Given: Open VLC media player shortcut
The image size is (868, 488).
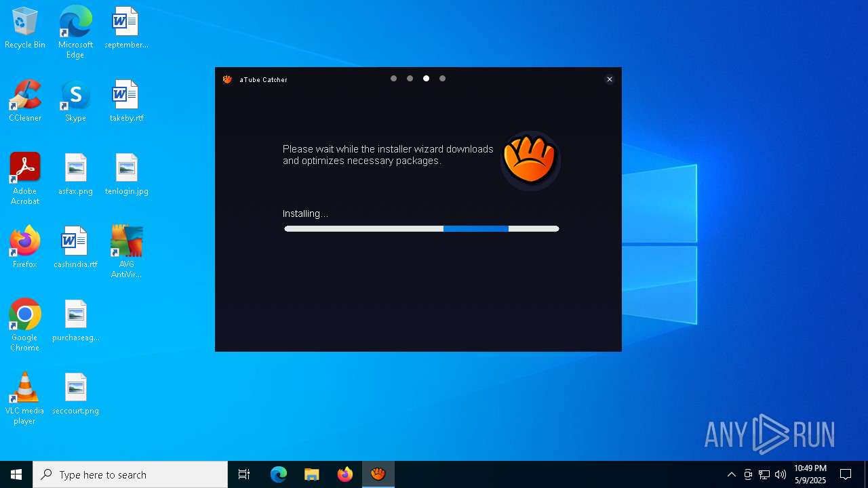Looking at the screenshot, I should coord(25,399).
